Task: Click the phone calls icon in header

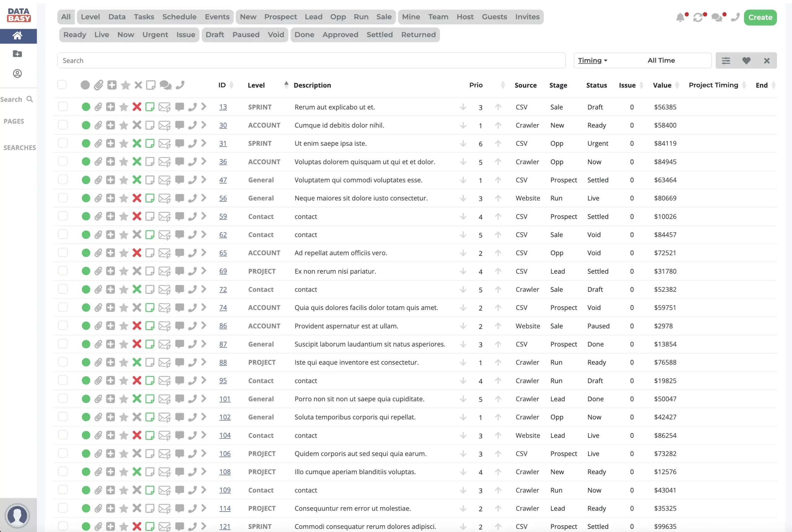Action: pyautogui.click(x=735, y=17)
